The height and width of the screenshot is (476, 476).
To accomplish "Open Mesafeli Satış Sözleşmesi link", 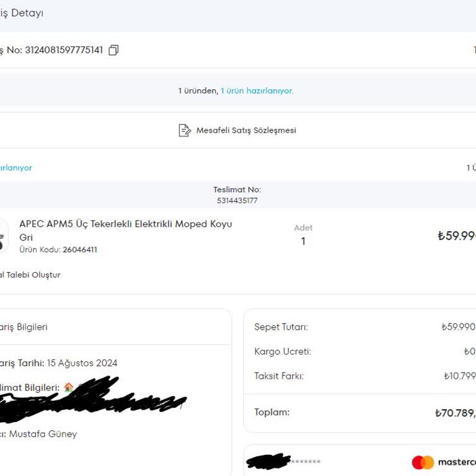I will click(246, 131).
